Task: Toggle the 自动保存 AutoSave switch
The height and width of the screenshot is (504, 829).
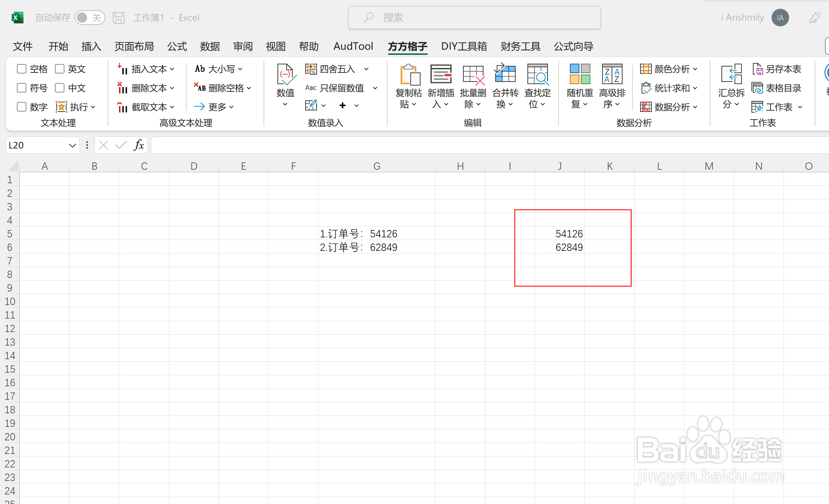Action: tap(90, 18)
